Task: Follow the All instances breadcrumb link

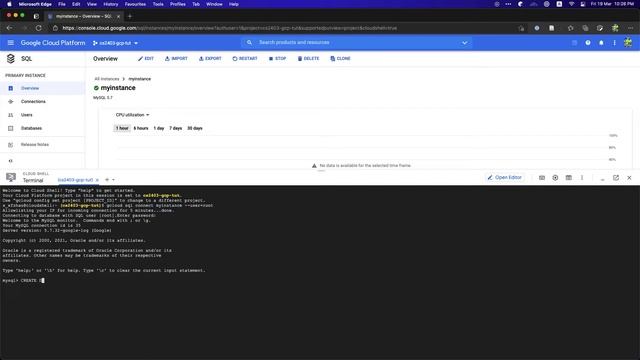Action: (107, 79)
